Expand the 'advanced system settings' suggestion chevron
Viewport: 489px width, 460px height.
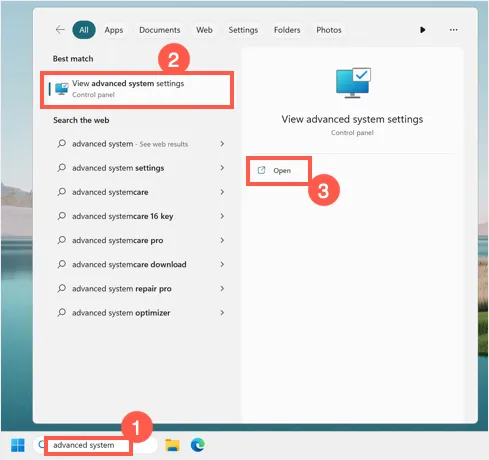(222, 168)
